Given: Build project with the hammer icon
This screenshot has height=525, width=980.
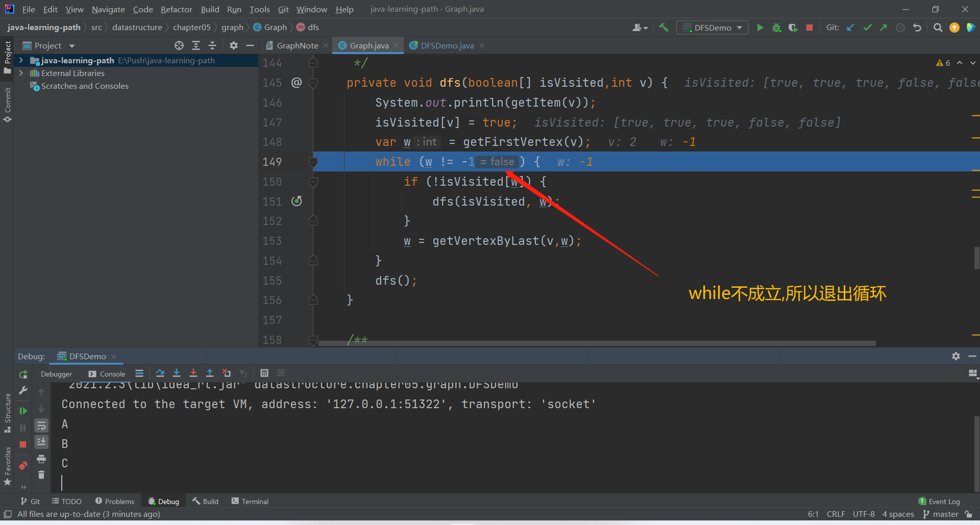Looking at the screenshot, I should point(663,28).
